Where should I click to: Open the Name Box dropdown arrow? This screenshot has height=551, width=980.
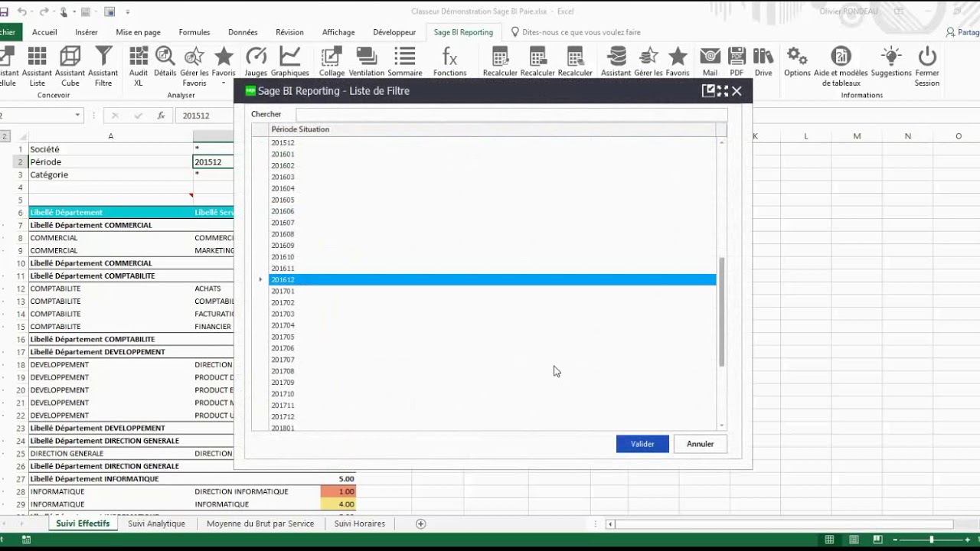point(77,116)
